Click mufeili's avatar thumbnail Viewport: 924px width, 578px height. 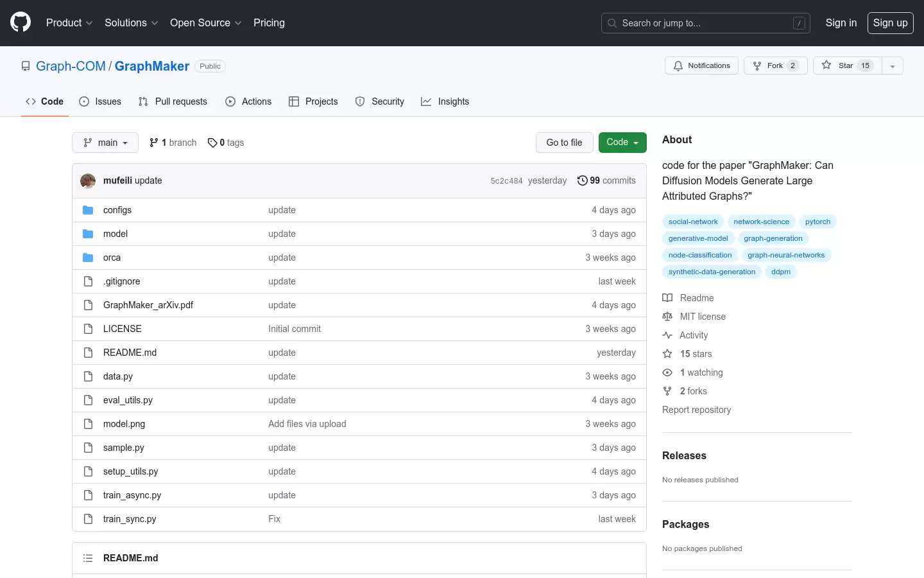tap(88, 180)
